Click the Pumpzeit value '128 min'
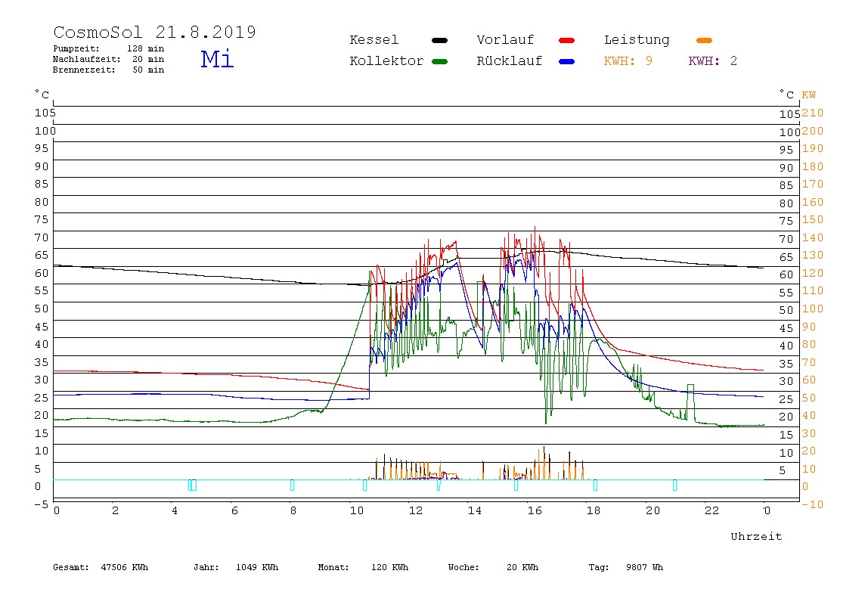 click(x=146, y=48)
